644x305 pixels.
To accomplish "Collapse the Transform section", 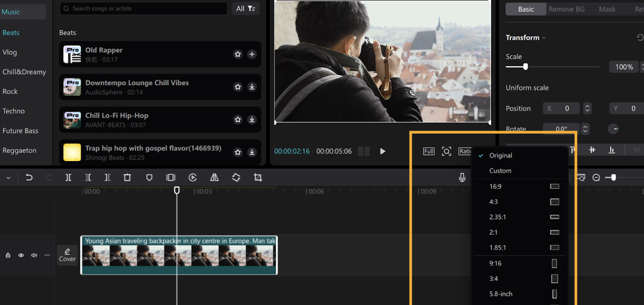I will (544, 38).
